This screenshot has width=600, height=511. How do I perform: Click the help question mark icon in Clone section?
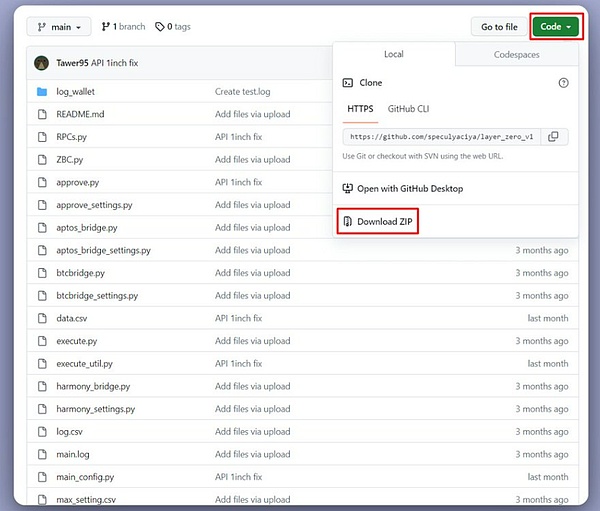click(x=563, y=83)
